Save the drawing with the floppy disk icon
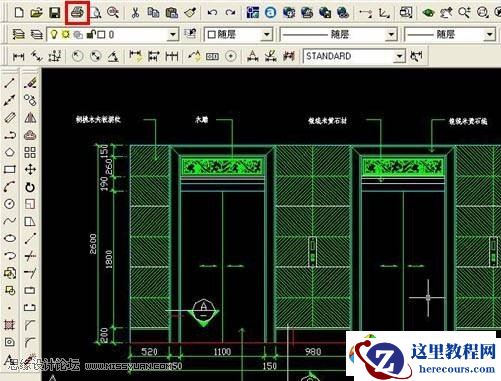Viewport: 501px width, 381px height. [54, 13]
